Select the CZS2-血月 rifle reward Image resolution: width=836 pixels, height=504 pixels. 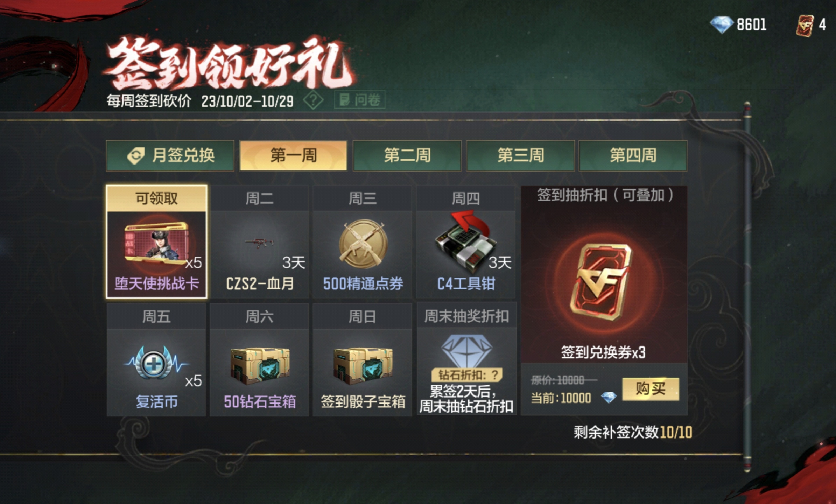[x=259, y=243]
